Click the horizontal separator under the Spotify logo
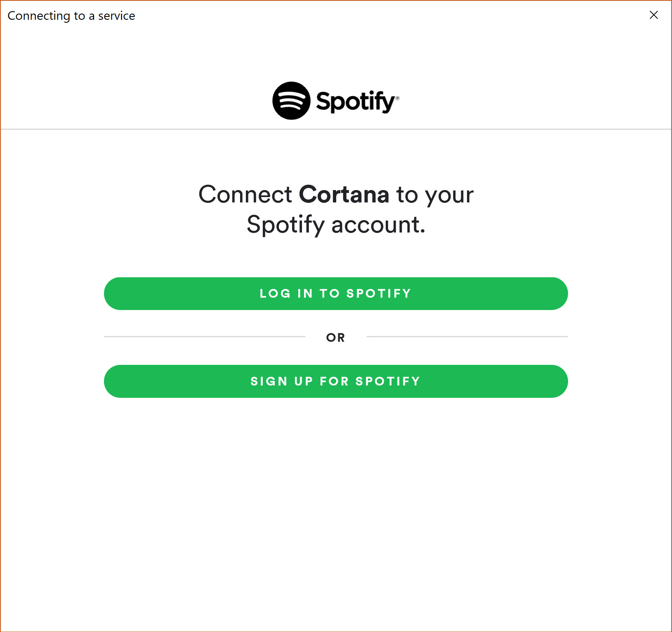 click(x=336, y=129)
